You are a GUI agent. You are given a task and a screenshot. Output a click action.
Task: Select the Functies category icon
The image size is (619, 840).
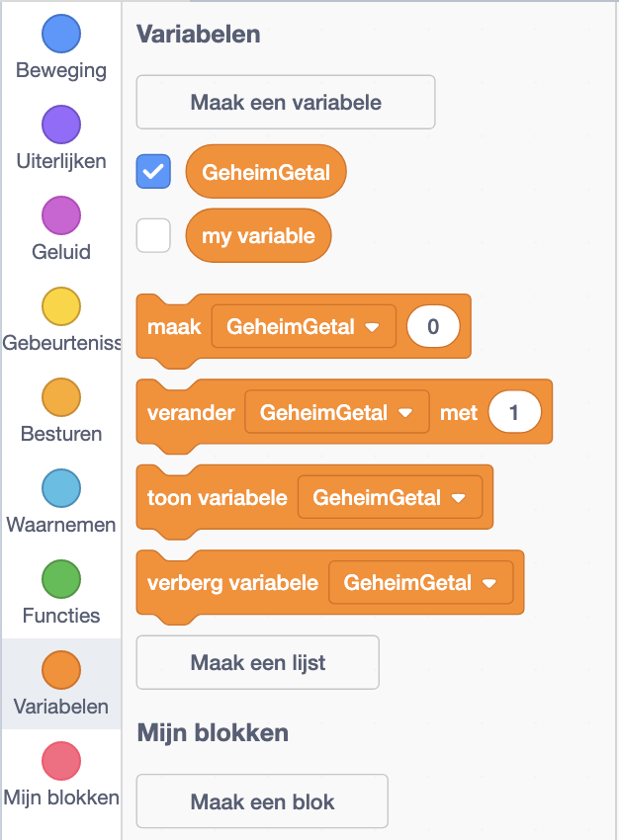pos(60,578)
